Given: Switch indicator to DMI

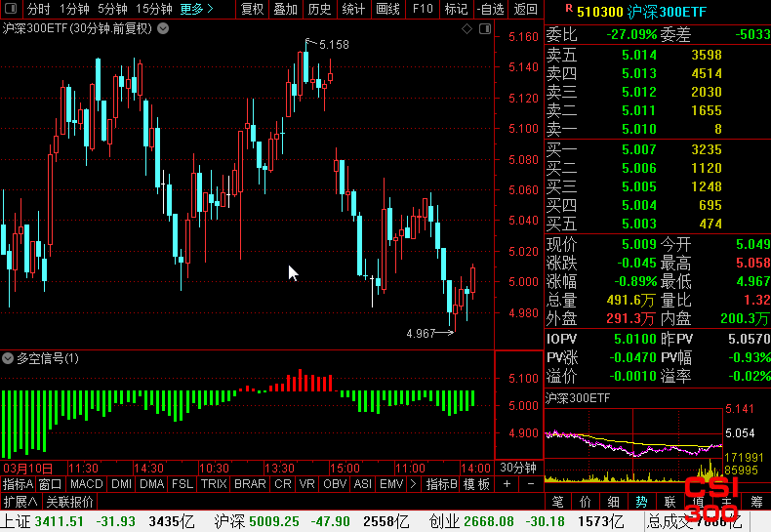Looking at the screenshot, I should click(121, 484).
